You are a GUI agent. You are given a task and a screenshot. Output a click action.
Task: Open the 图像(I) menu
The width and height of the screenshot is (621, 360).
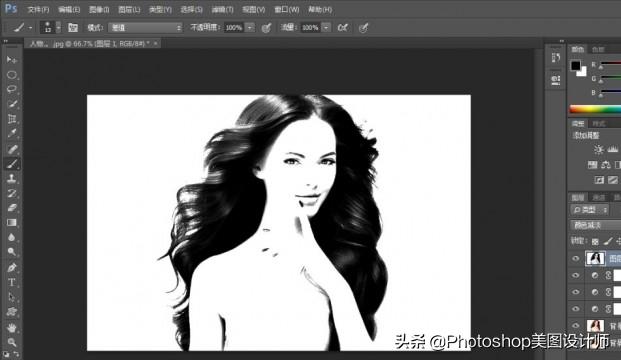click(x=99, y=9)
